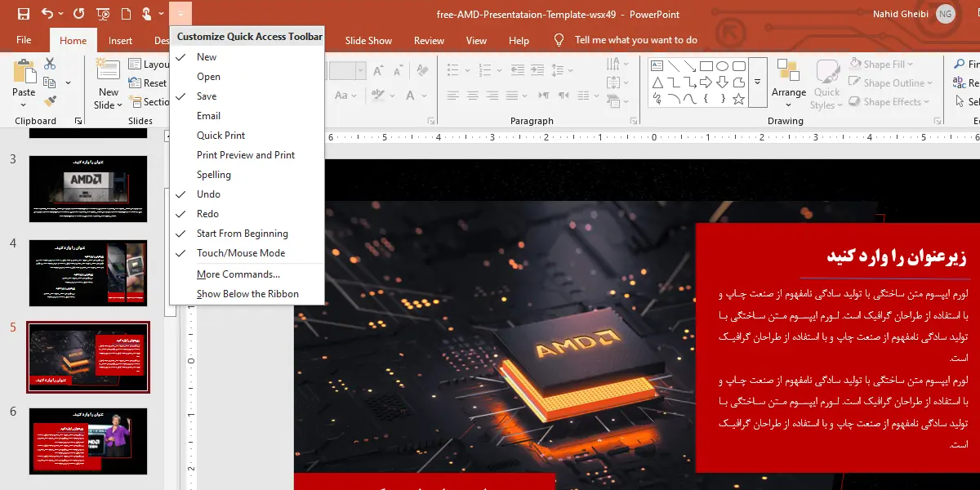Uncheck Start From Beginning in the menu
980x490 pixels.
[x=247, y=234]
